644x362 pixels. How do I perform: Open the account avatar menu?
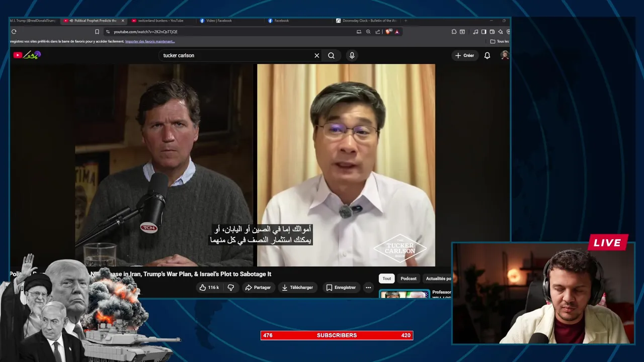pyautogui.click(x=505, y=55)
